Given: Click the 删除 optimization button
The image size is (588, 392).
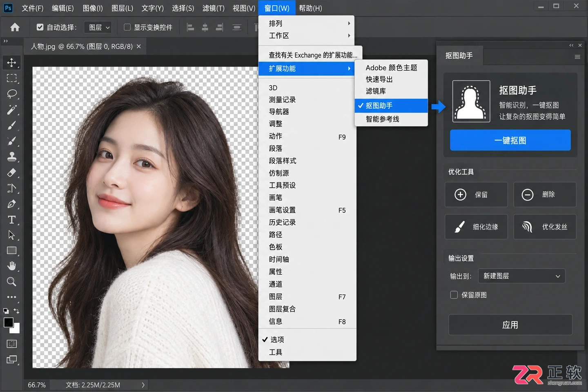Looking at the screenshot, I should (545, 195).
